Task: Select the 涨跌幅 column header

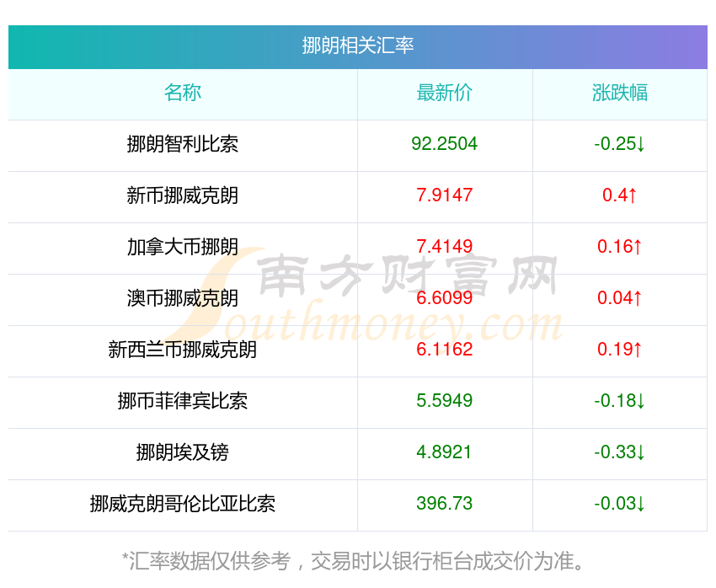Action: 620,93
